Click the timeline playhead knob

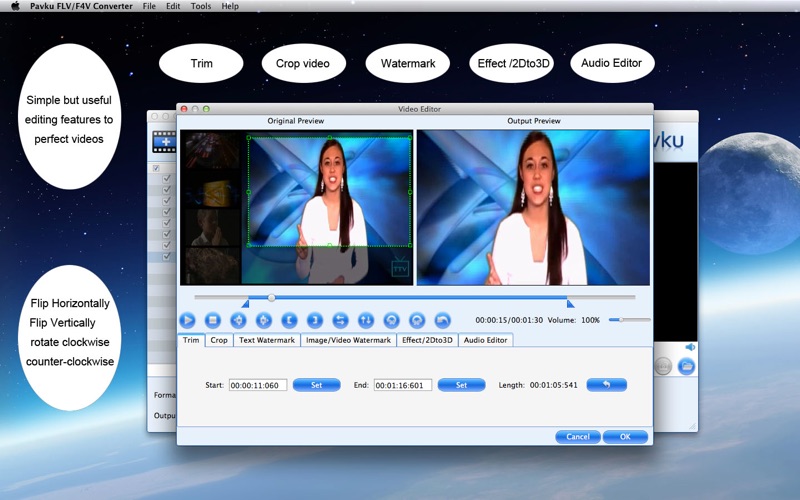[271, 297]
